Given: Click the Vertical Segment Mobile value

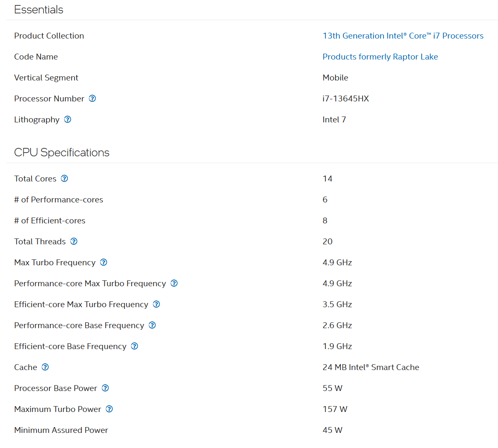Looking at the screenshot, I should 335,78.
